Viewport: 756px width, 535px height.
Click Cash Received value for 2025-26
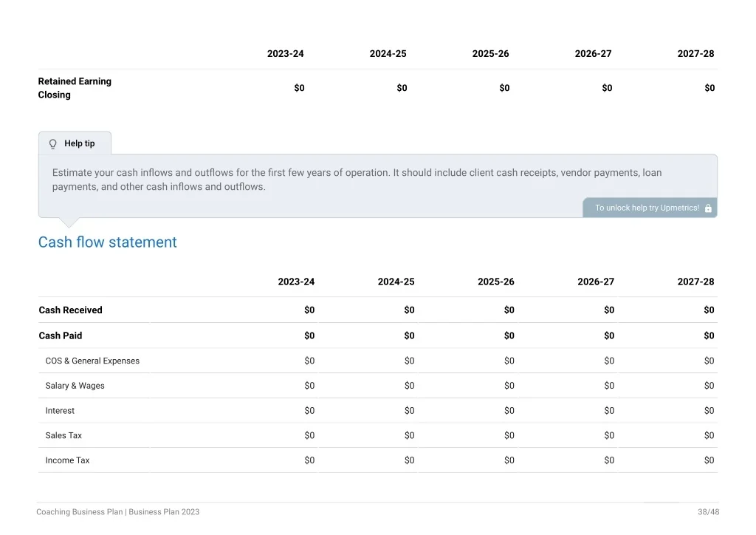[x=509, y=310]
